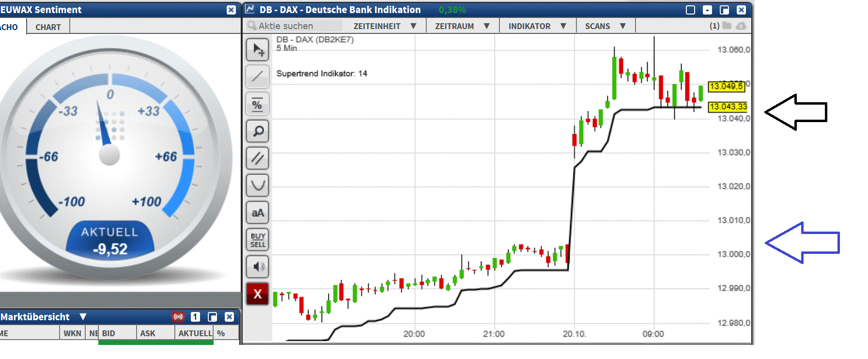Viewport: 868px width, 359px height.
Task: Pop out the DB - DAX chart window
Action: (x=725, y=10)
